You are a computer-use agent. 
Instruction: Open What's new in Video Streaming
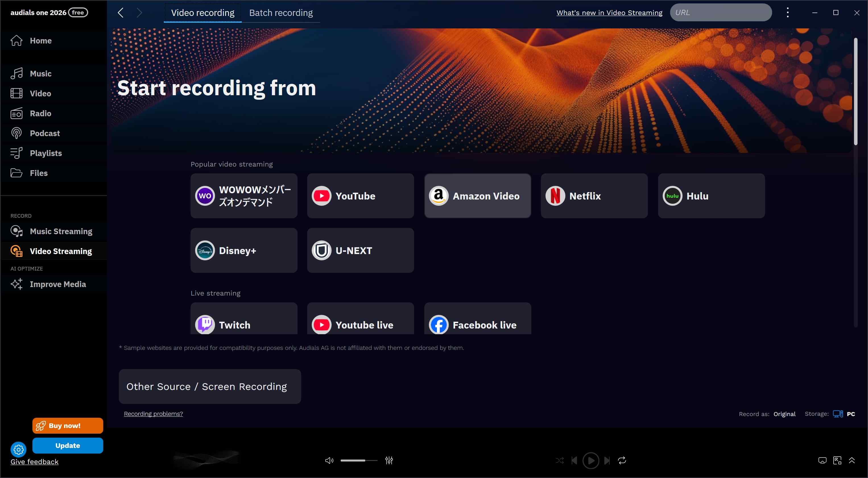609,13
